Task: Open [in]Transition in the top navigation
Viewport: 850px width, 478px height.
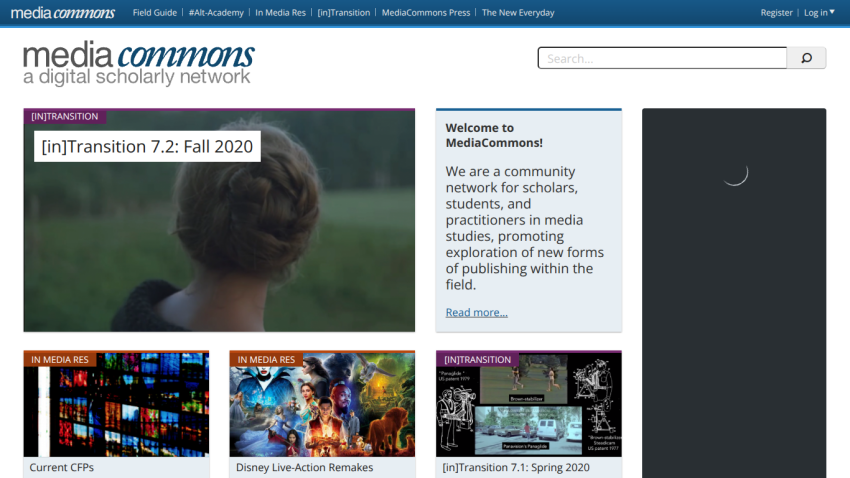Action: 344,12
